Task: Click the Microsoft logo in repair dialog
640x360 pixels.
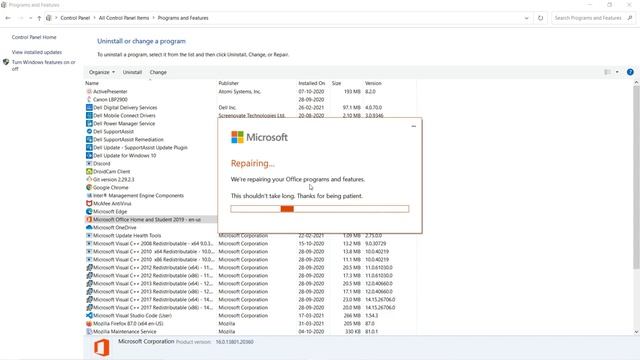Action: tap(260, 137)
